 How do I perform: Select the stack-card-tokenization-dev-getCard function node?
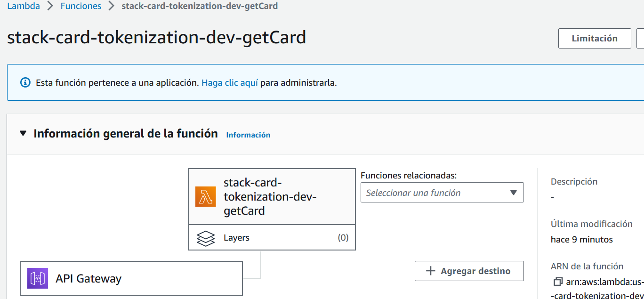click(272, 196)
